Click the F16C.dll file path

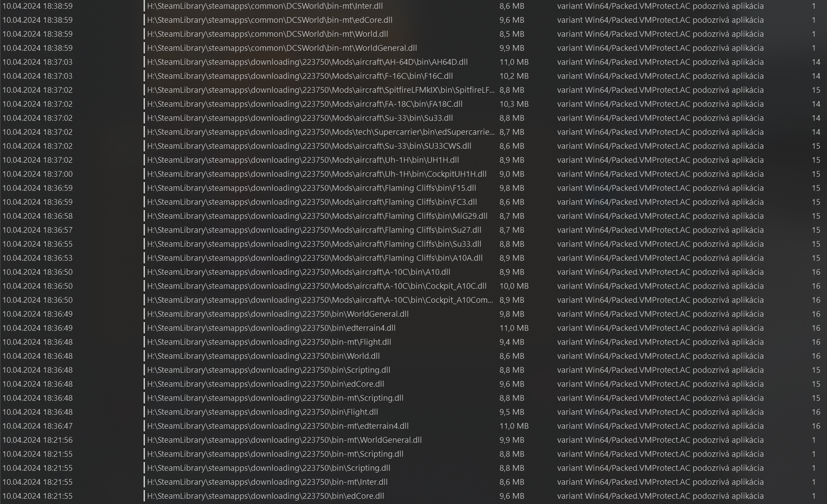point(300,76)
